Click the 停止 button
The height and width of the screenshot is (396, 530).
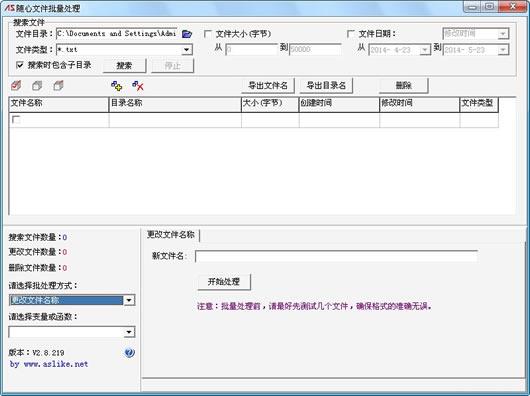pyautogui.click(x=172, y=66)
